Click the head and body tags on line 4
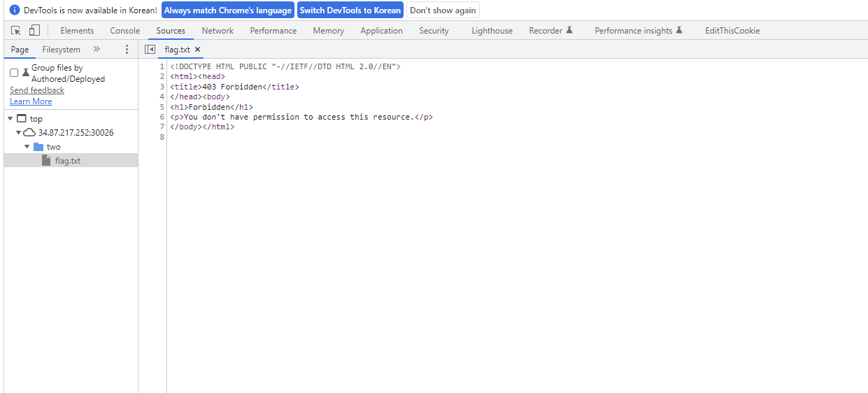The height and width of the screenshot is (393, 868). click(199, 97)
